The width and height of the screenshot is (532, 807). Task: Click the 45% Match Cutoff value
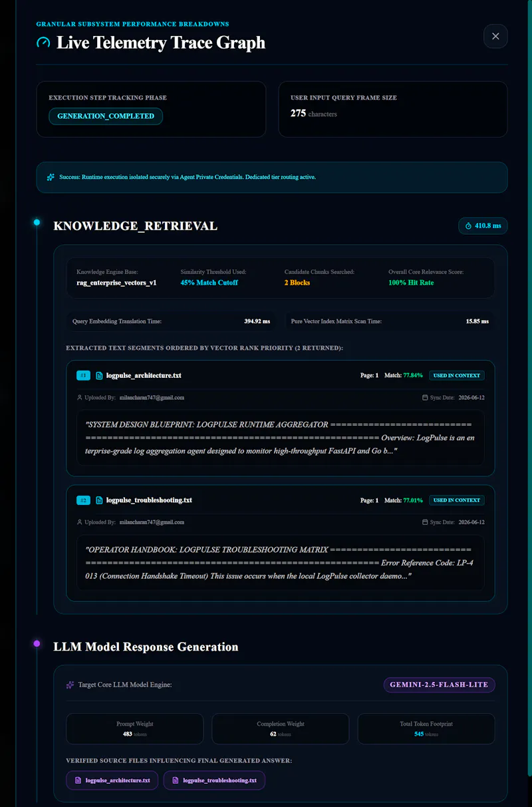209,283
